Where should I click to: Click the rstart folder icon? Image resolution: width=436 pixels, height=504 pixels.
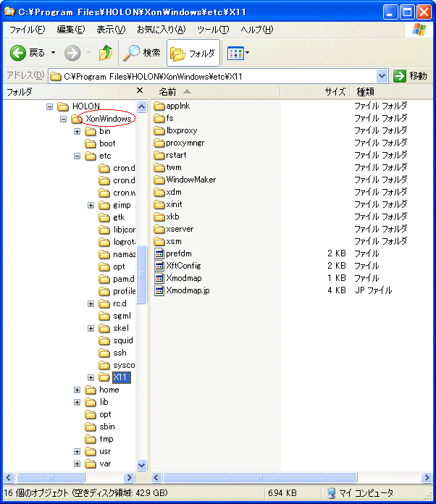159,155
